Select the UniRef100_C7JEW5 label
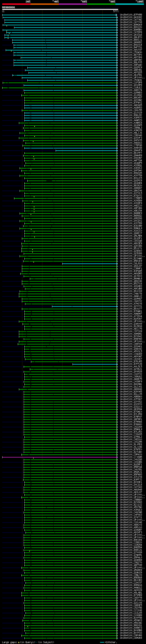The height and width of the screenshot is (644, 146). pyautogui.click(x=131, y=457)
